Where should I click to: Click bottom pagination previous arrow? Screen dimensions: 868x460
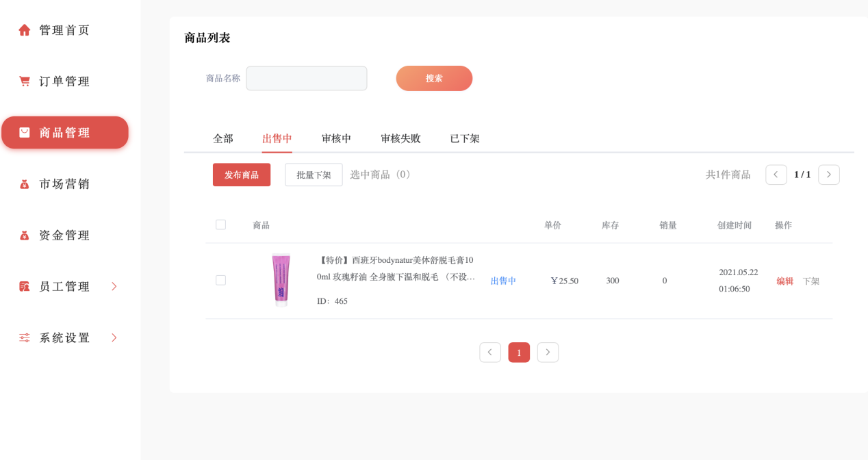[x=490, y=353]
